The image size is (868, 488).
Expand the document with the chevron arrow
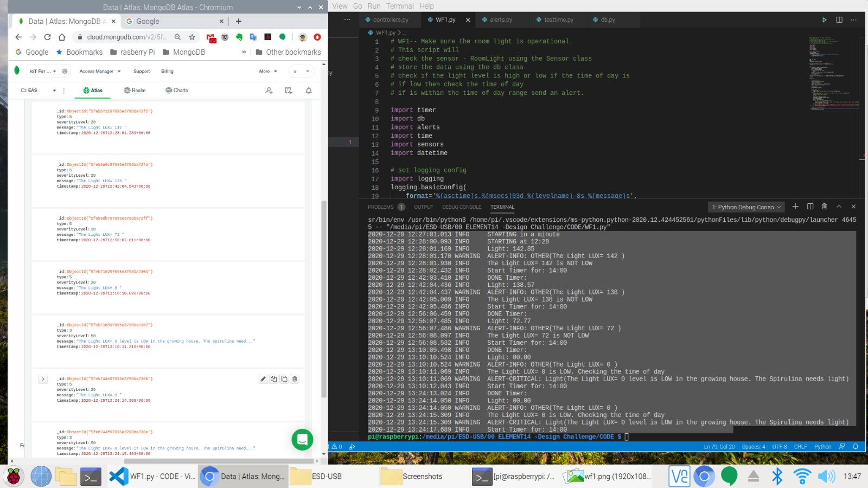click(x=43, y=379)
